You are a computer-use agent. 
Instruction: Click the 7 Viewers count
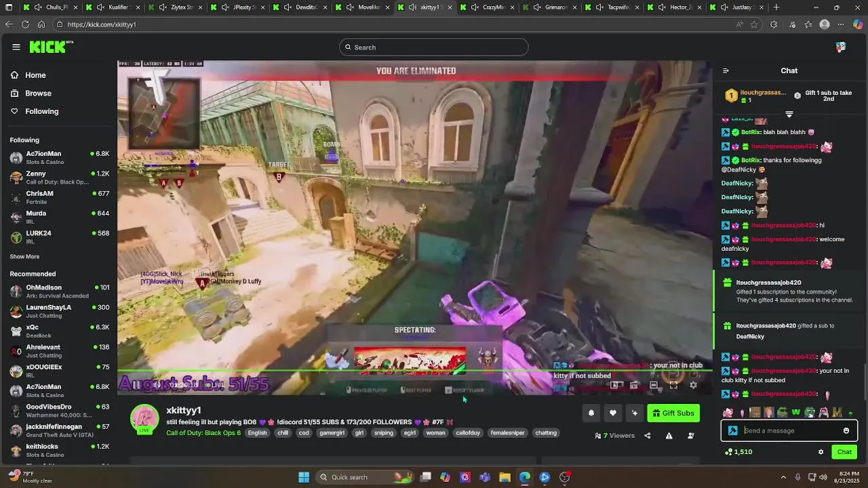click(615, 436)
